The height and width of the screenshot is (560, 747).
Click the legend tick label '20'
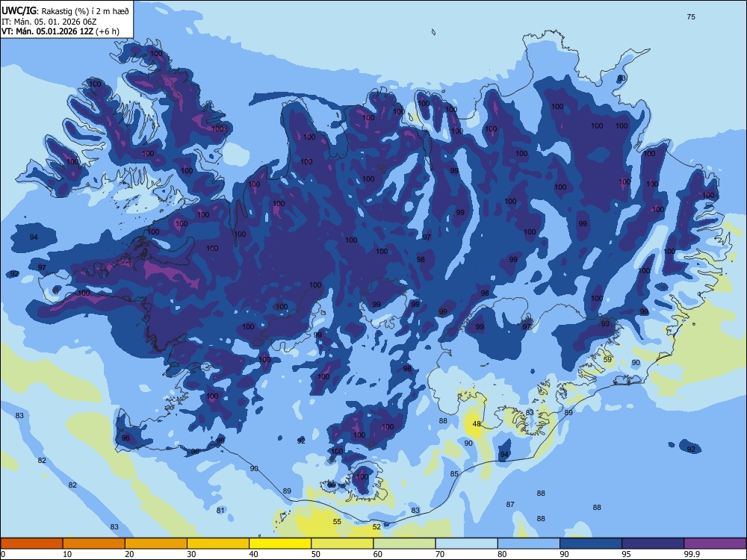129,554
